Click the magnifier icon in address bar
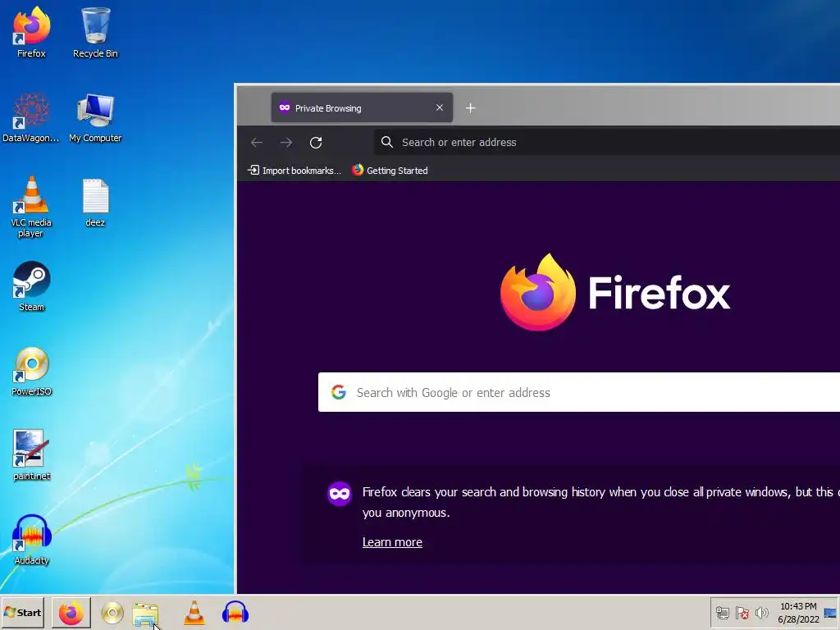The width and height of the screenshot is (840, 630). click(x=387, y=142)
